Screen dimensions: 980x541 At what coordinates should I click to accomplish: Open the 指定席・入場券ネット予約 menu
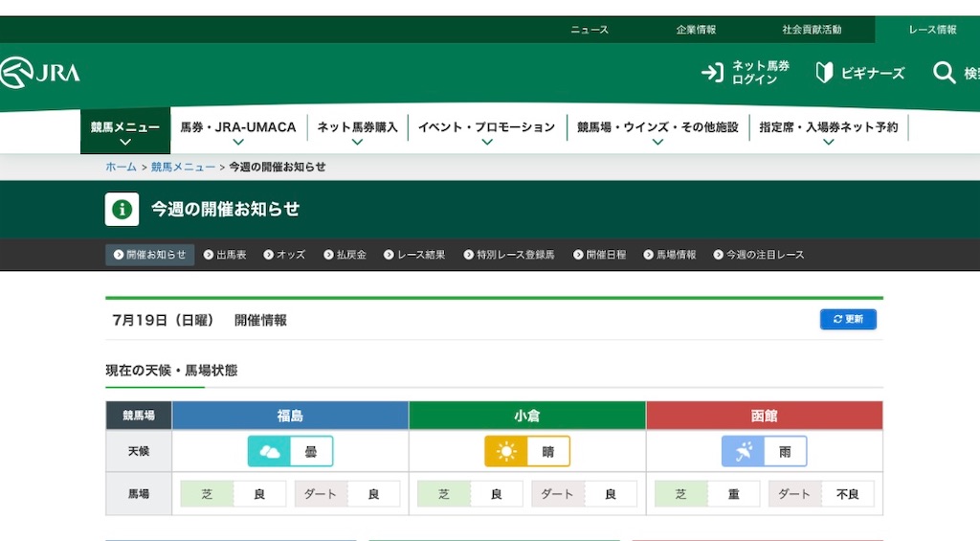click(x=828, y=127)
